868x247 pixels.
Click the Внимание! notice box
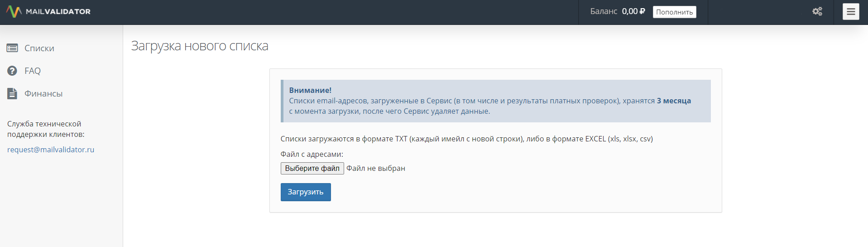tap(496, 101)
